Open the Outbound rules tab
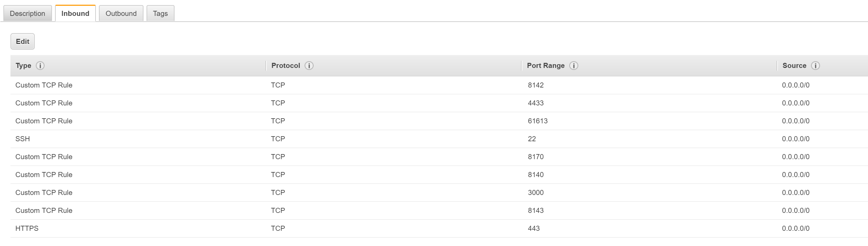Image resolution: width=868 pixels, height=246 pixels. tap(121, 14)
